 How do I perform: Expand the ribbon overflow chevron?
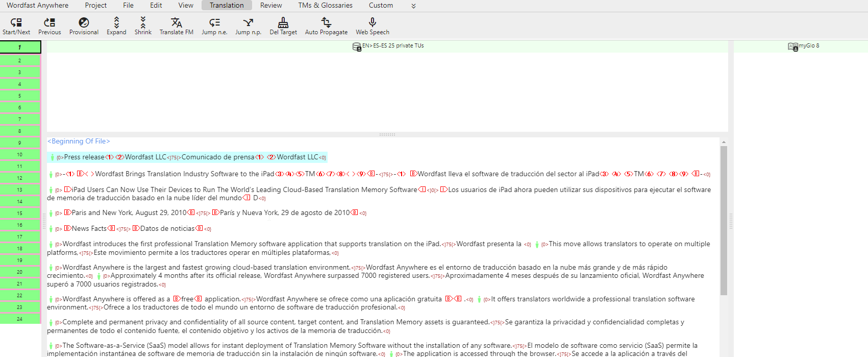(x=413, y=6)
